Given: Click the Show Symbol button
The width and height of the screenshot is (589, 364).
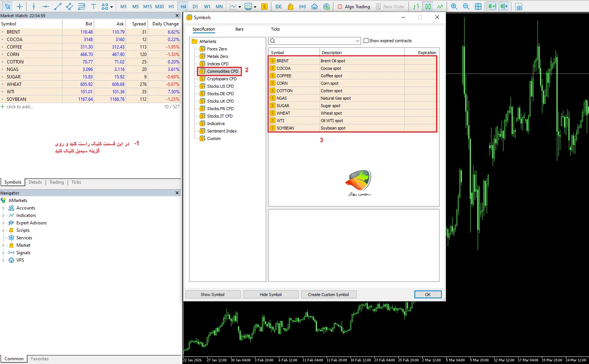Looking at the screenshot, I should coord(213,295).
